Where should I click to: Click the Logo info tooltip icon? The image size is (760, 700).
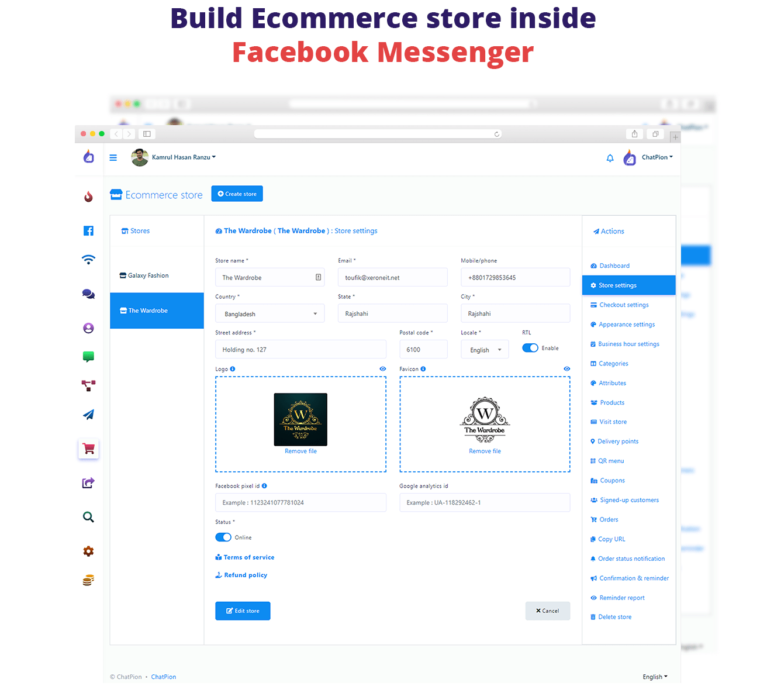(233, 369)
